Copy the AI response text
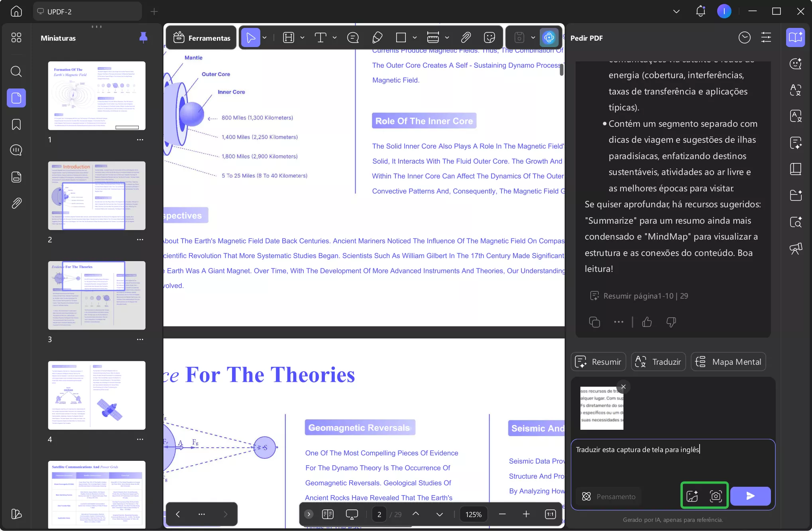This screenshot has height=531, width=812. (594, 322)
